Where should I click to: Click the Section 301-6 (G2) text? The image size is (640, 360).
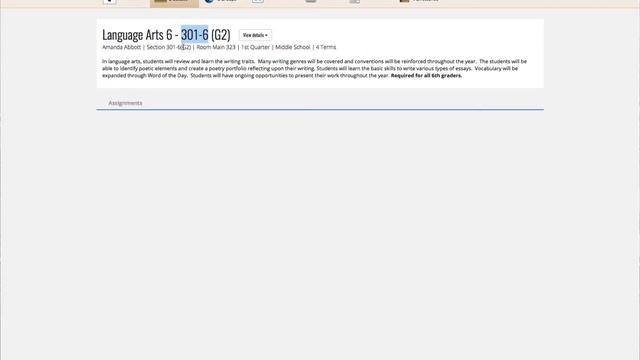169,47
